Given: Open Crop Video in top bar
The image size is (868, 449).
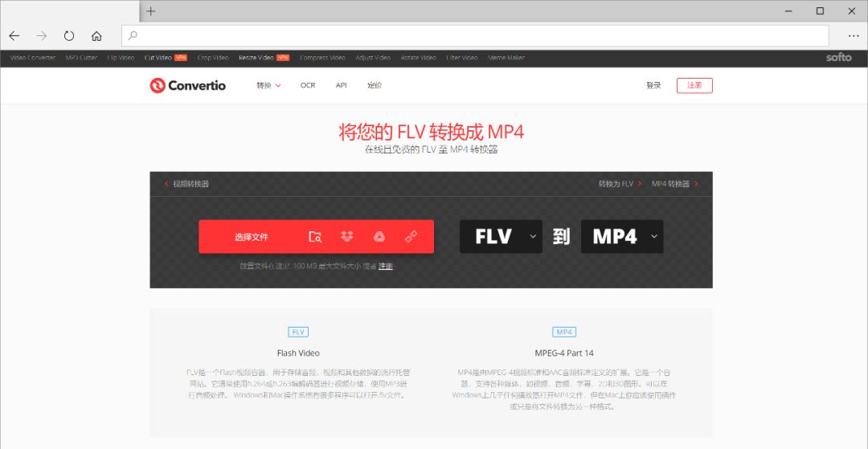Looking at the screenshot, I should [212, 58].
